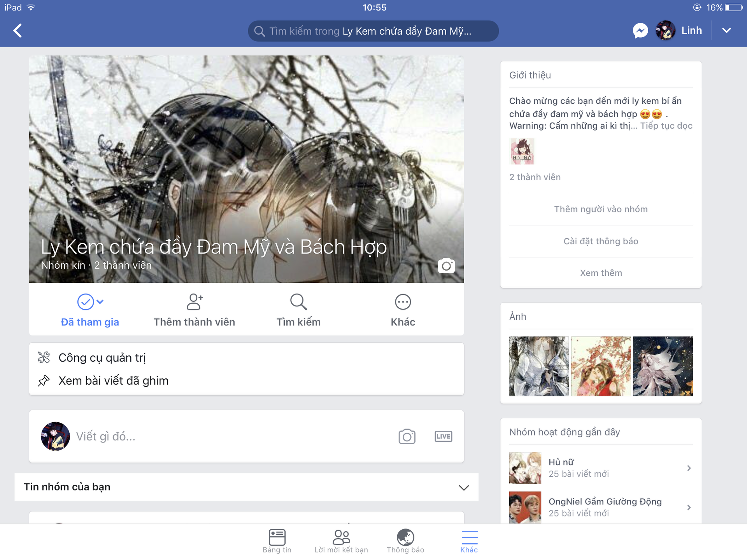Click the admin tools icon
The height and width of the screenshot is (560, 747).
[44, 357]
